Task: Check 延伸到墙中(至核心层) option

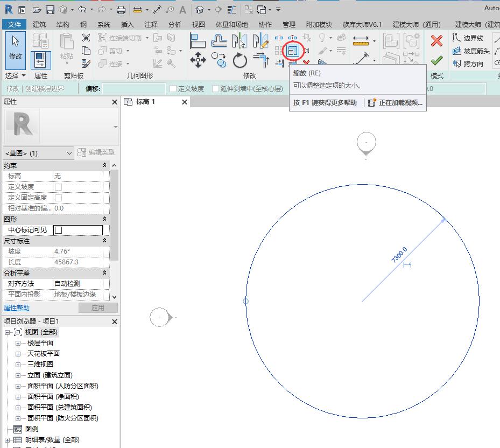Action: pos(215,89)
